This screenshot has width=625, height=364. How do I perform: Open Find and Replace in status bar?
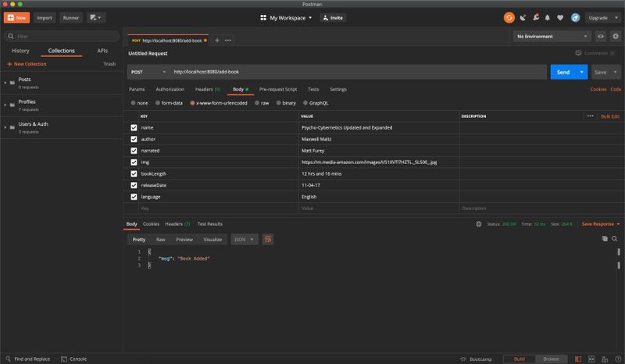coord(28,359)
